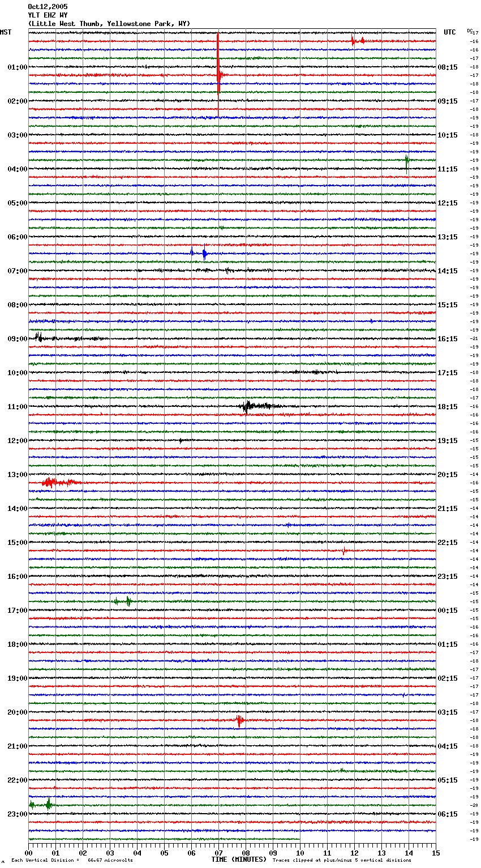
Task: Select minute 13 on the bottom time axis
Action: pos(381,853)
